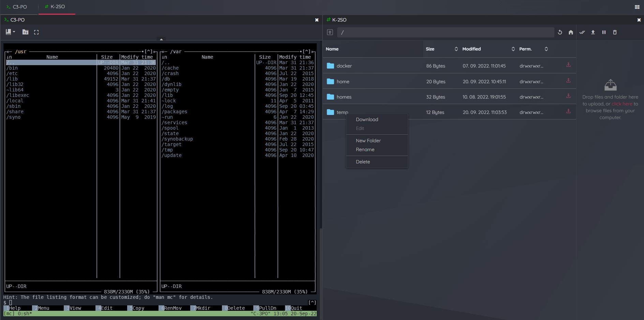Switch to the C3-PO tab

point(17,7)
